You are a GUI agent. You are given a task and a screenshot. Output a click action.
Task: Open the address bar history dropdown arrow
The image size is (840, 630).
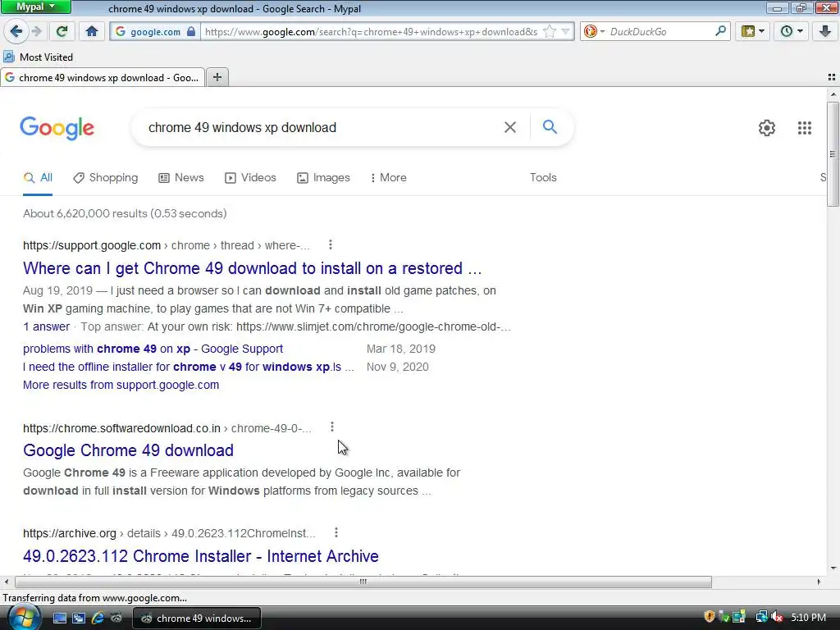tap(565, 32)
